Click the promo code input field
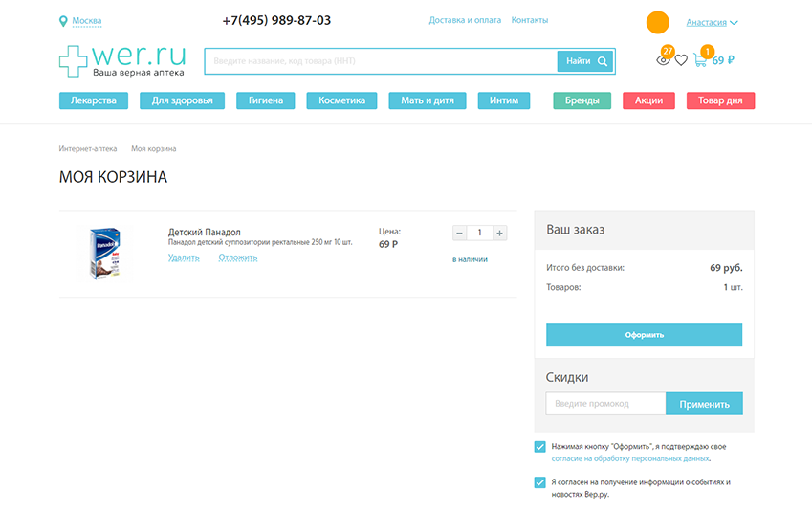This screenshot has height=513, width=812. point(605,404)
